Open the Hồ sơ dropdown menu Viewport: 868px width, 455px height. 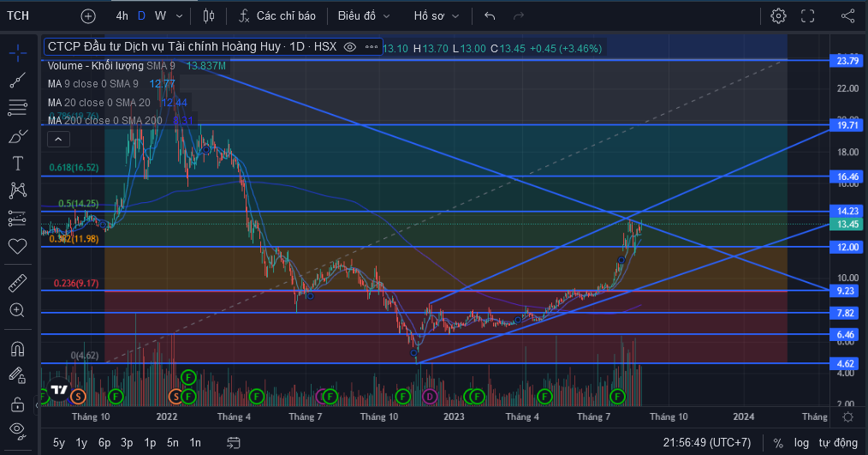[x=437, y=16]
